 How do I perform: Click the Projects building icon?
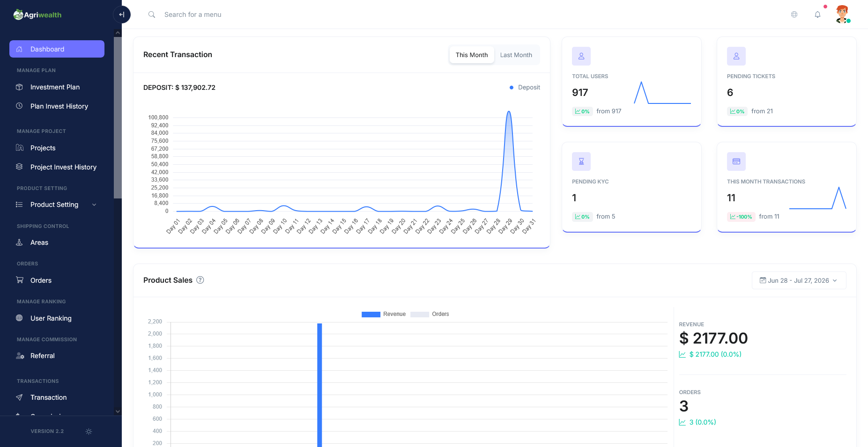click(x=19, y=148)
